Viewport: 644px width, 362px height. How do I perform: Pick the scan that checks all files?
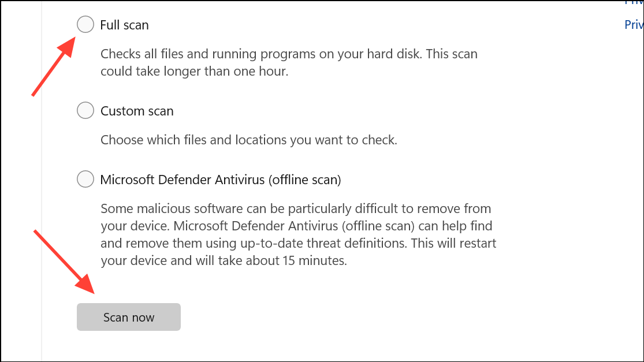coord(85,24)
